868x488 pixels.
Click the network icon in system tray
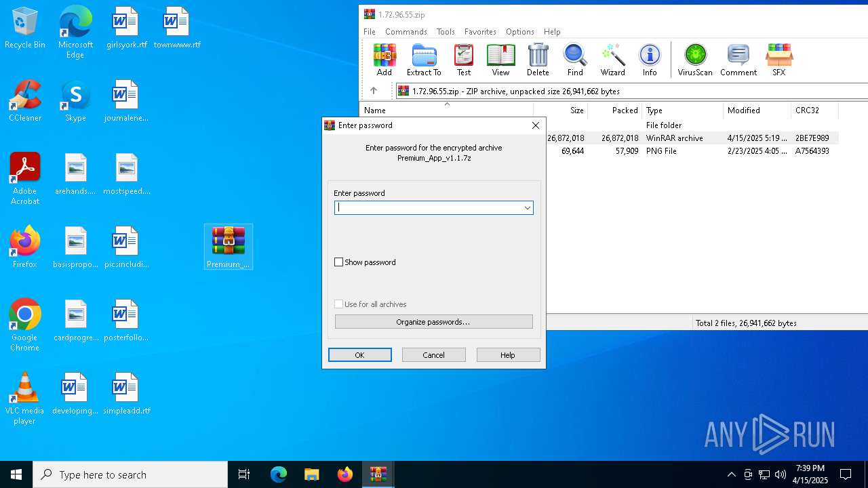764,474
